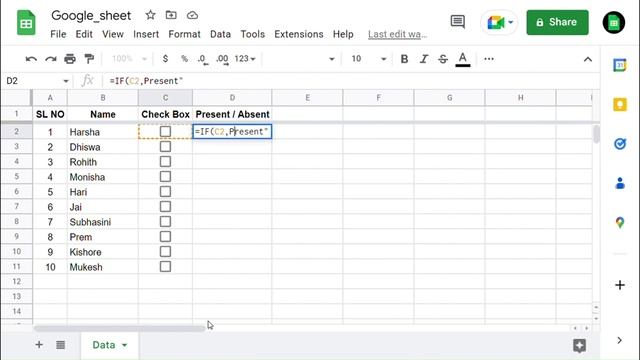Open the text color picker

coord(462,60)
